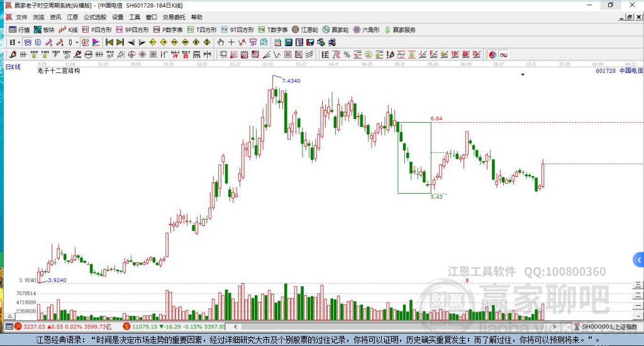Open the 江恩轮 Gann wheel
The image size is (644, 346).
click(305, 30)
